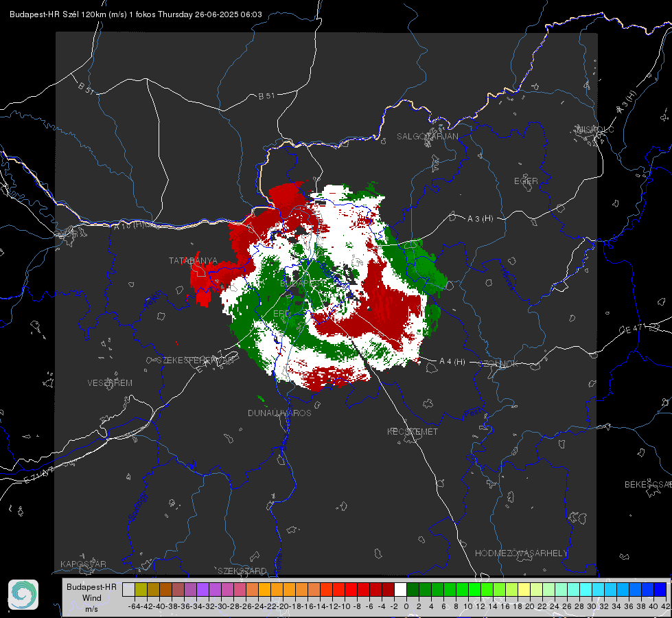Click the image title with date 26-06-2025 06:03
The height and width of the screenshot is (618, 672).
coord(136,14)
